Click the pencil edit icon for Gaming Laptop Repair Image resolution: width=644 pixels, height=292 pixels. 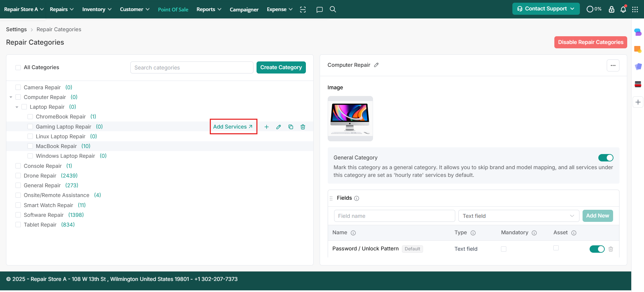click(x=279, y=127)
